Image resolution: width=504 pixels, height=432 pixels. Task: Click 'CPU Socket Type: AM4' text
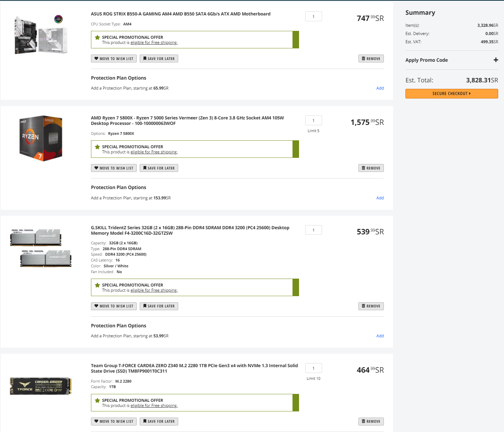(x=111, y=24)
